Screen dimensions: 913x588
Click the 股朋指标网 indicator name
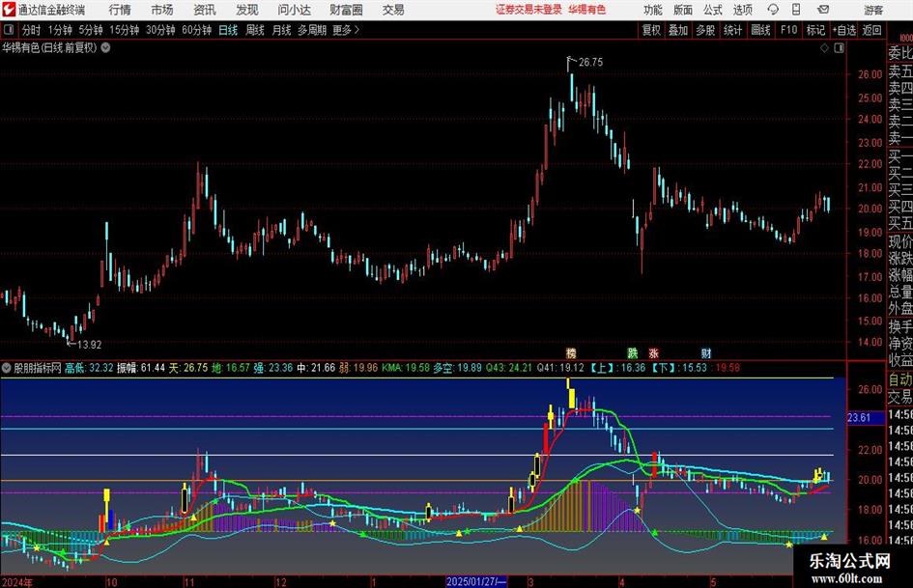point(38,368)
